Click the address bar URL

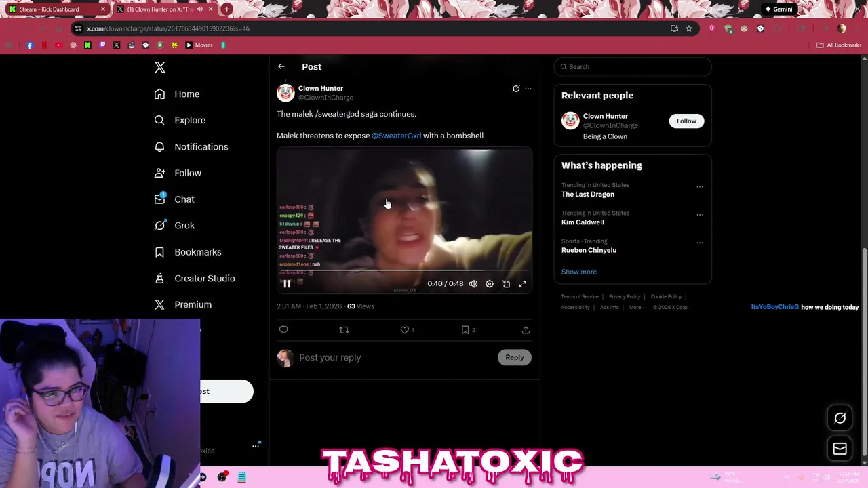[168, 28]
